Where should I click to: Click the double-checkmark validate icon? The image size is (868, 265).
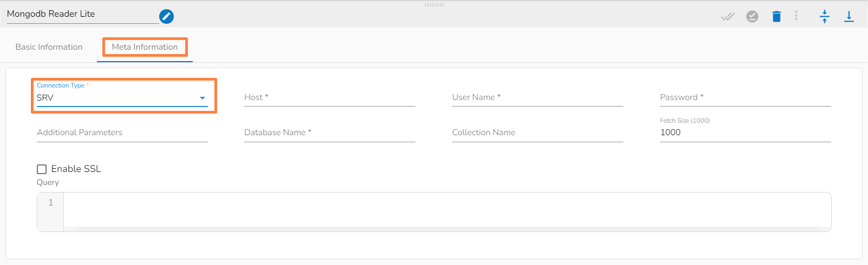click(x=728, y=17)
